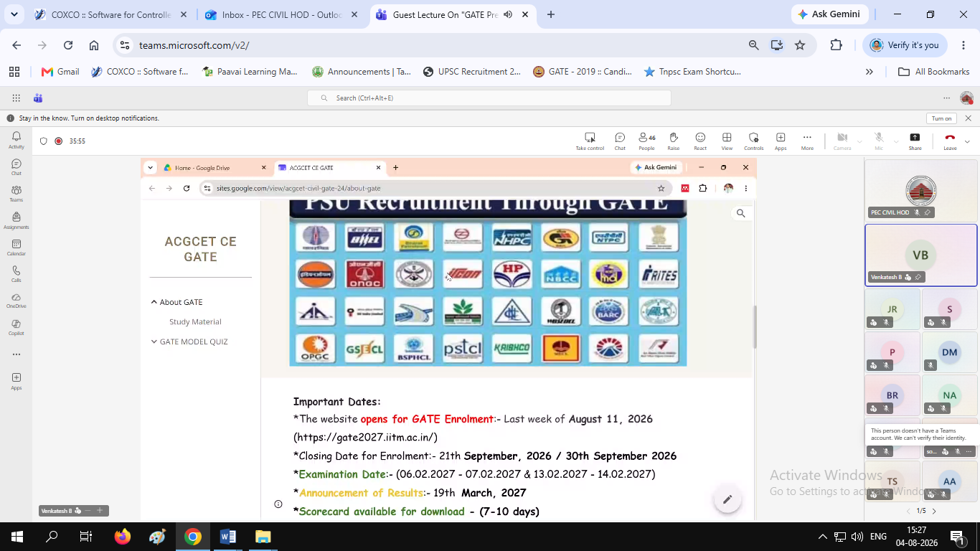Open Microsoft Word from the Windows taskbar
Viewport: 980px width, 551px height.
click(228, 537)
